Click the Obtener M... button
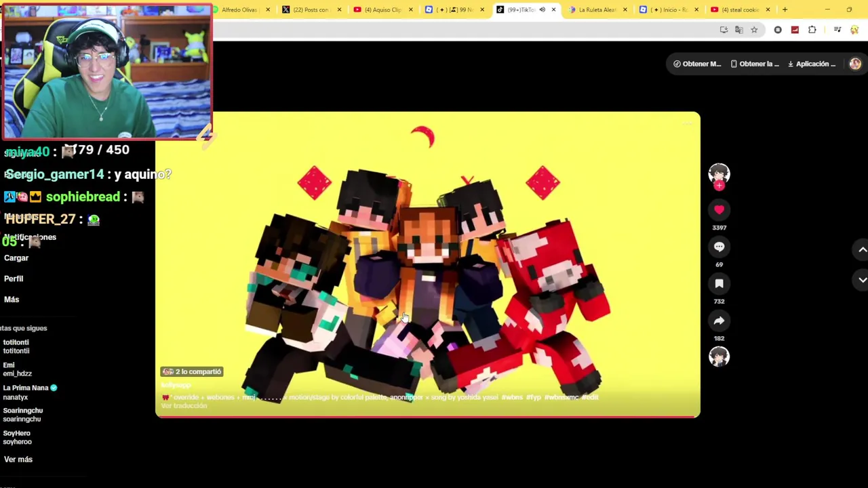Screen dimensions: 868x488 [697, 64]
